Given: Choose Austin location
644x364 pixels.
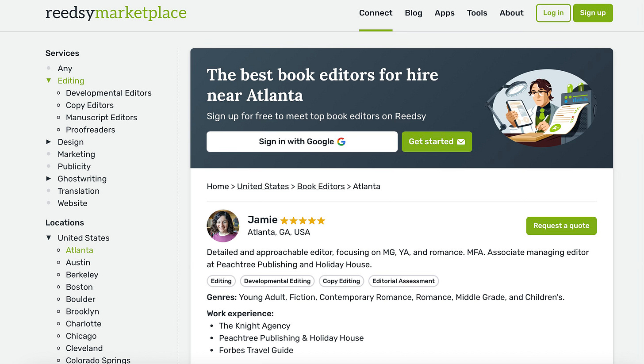Looking at the screenshot, I should (x=78, y=262).
